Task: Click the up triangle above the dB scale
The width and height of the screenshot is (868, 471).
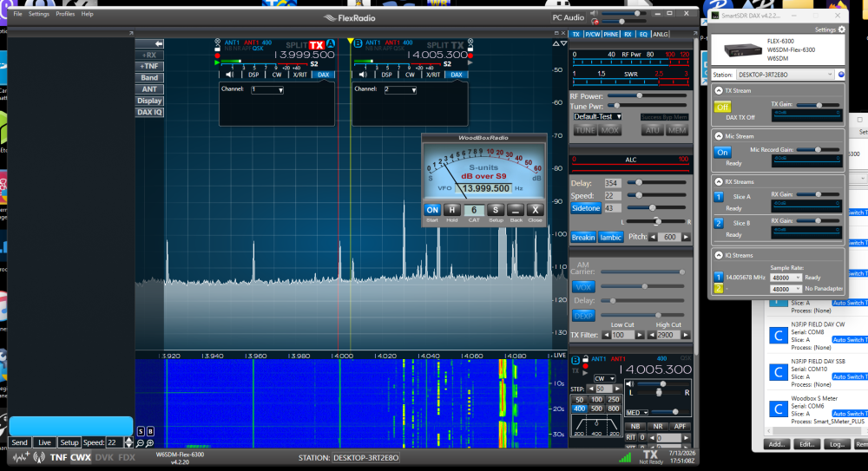Action: pos(556,43)
